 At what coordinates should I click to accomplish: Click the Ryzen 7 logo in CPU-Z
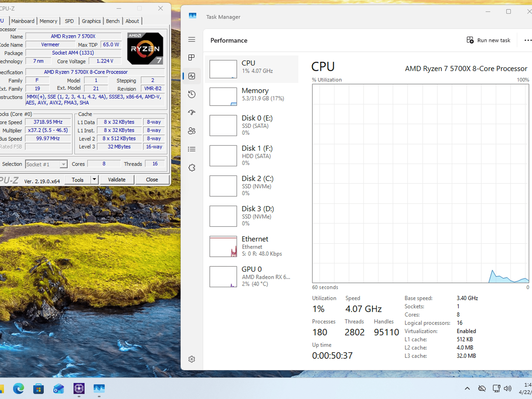[x=145, y=49]
